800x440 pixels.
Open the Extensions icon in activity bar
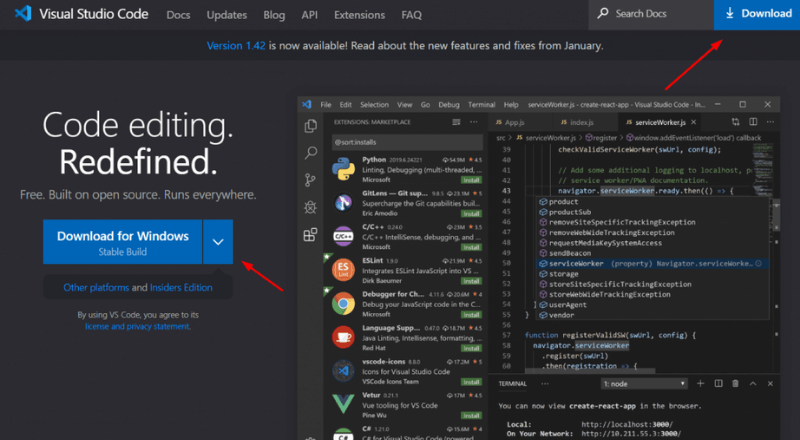click(x=310, y=234)
